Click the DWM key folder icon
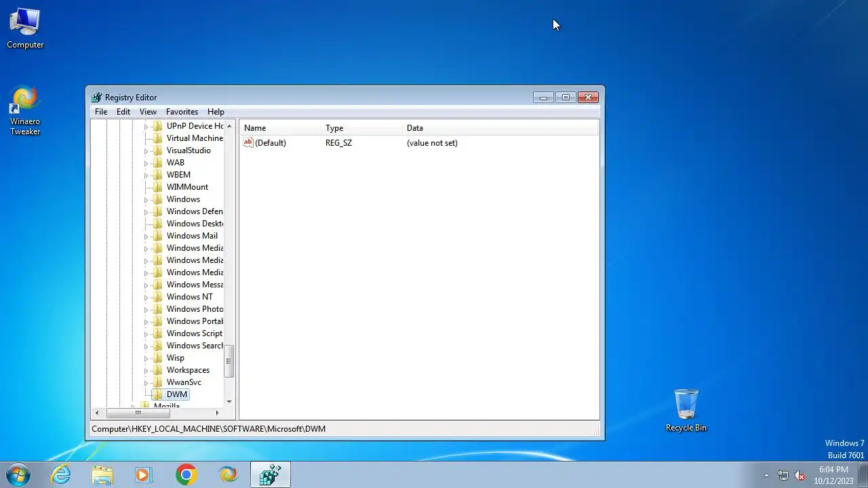 point(158,394)
